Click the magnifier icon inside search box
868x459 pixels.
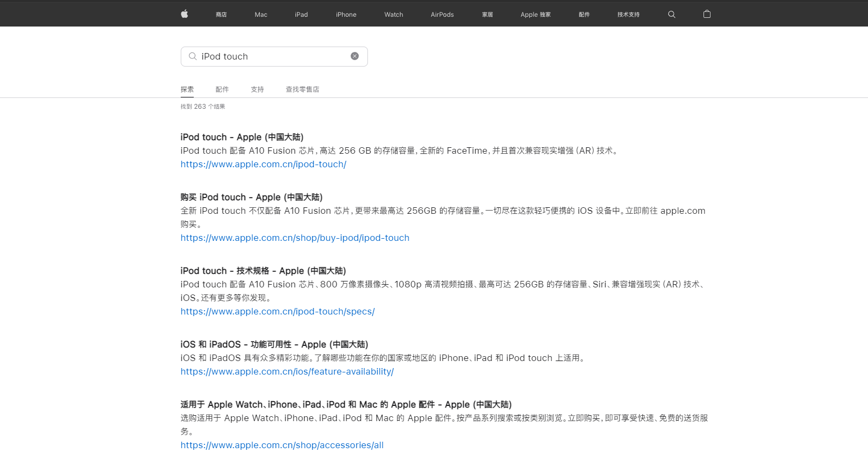coord(193,56)
